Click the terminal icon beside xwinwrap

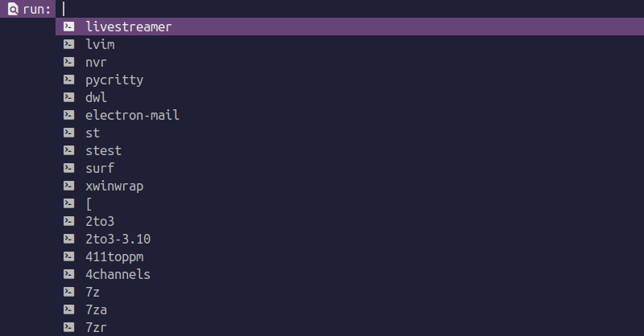[x=69, y=186]
